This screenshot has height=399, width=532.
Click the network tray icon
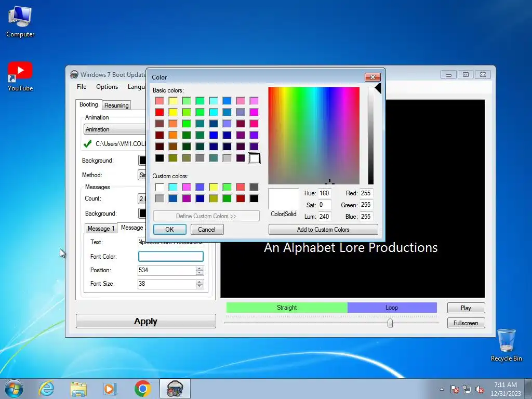(x=467, y=389)
